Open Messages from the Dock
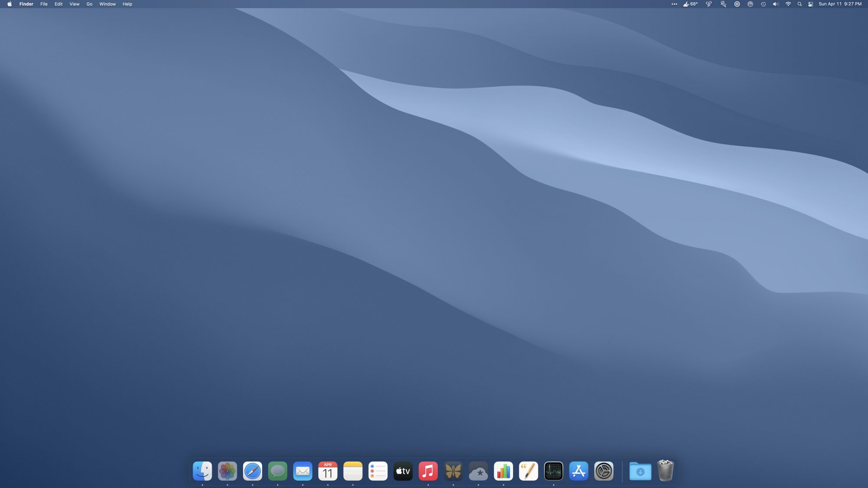This screenshot has width=868, height=488. (x=278, y=471)
